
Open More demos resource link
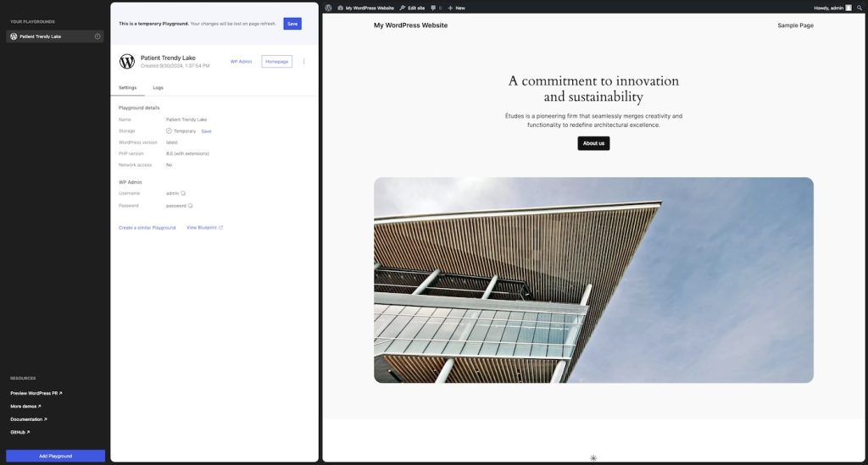(25, 407)
